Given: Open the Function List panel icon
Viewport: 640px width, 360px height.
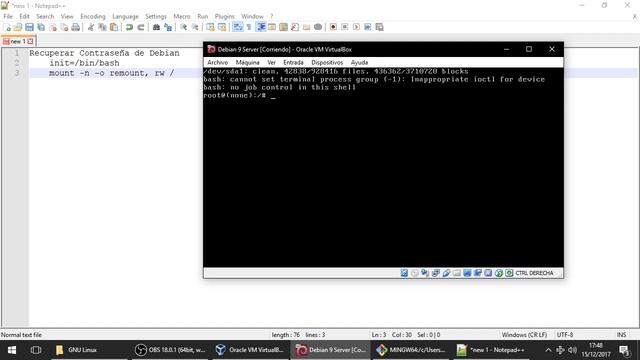Looking at the screenshot, I should click(x=295, y=27).
